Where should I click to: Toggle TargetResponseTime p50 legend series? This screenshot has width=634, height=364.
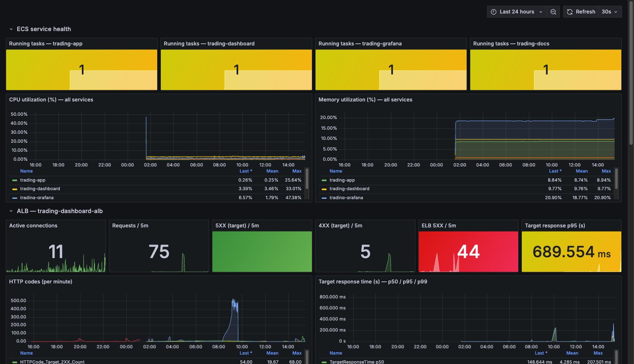pyautogui.click(x=357, y=362)
